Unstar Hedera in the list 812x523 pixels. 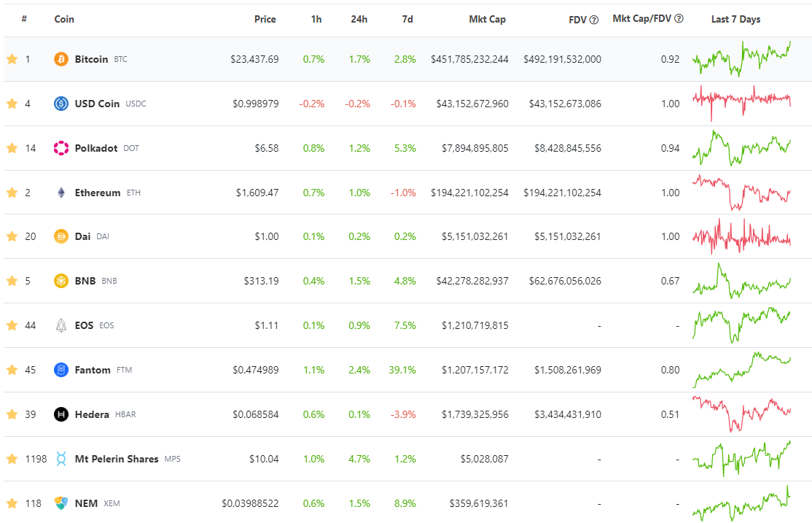12,414
